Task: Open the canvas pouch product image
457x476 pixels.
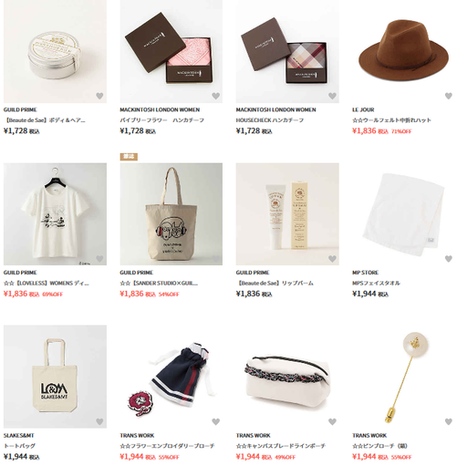Action: [287, 377]
